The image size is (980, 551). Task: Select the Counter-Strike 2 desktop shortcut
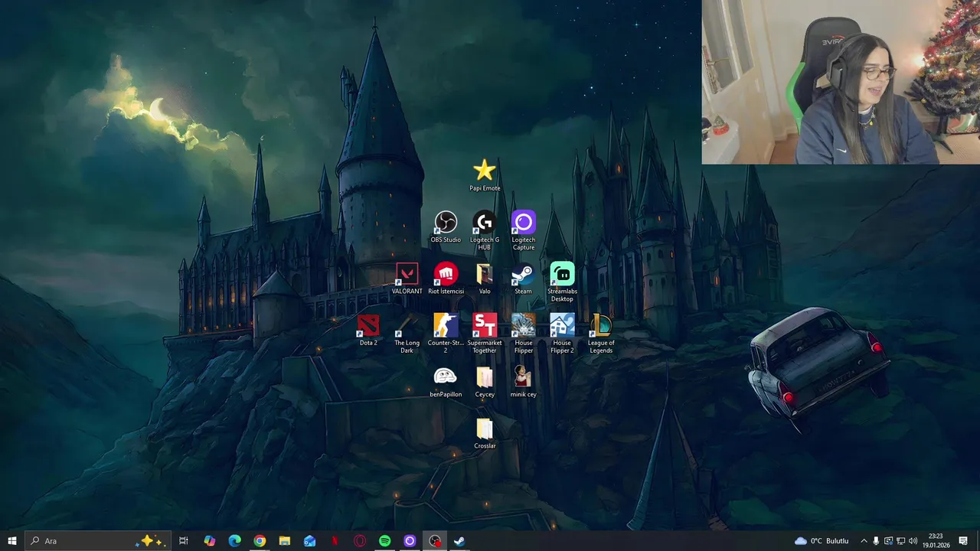[446, 333]
